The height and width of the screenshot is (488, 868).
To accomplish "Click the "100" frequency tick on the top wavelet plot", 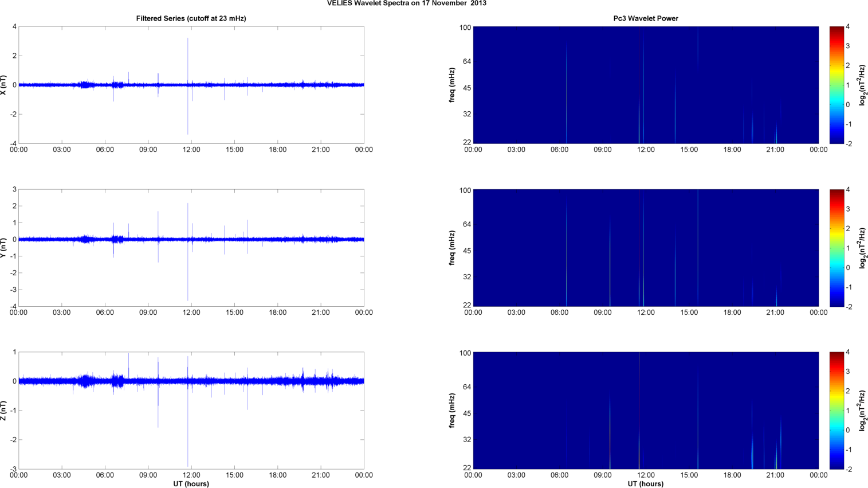I will (x=465, y=28).
